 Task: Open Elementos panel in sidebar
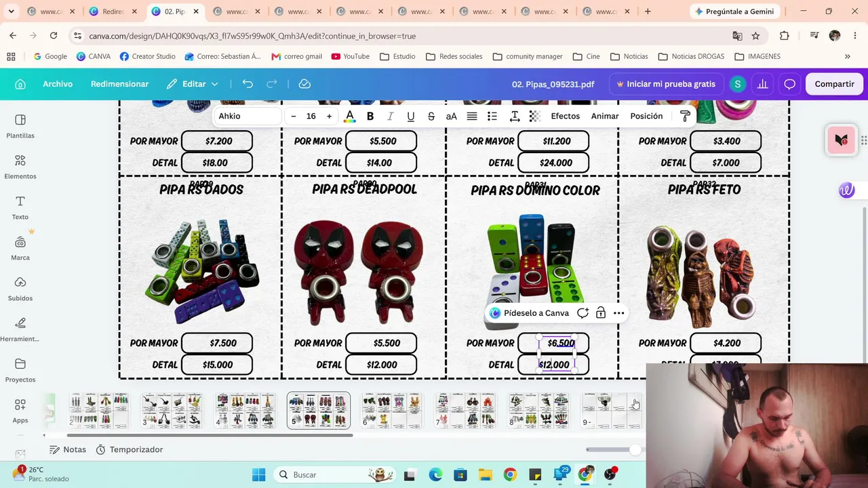click(x=20, y=167)
